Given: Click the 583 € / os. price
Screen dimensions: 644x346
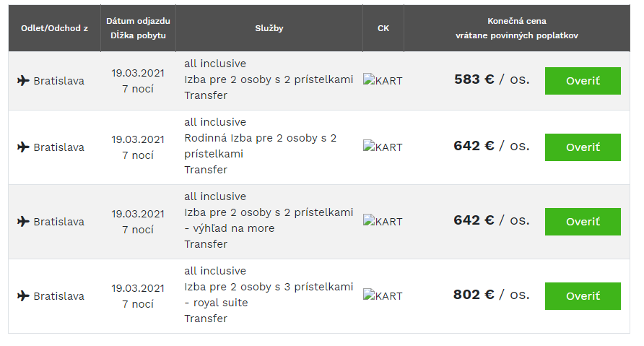Looking at the screenshot, I should click(x=492, y=79).
